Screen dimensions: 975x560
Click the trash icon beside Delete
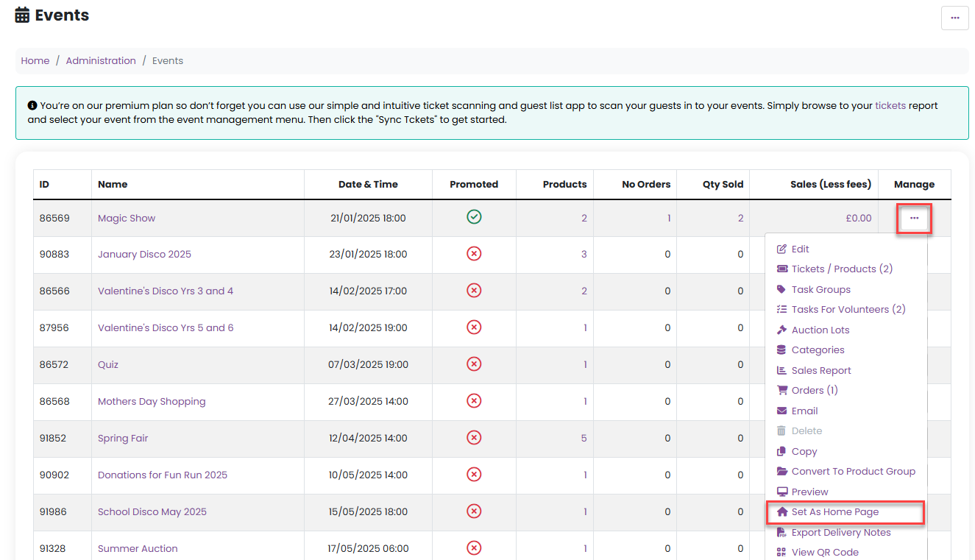pyautogui.click(x=781, y=430)
